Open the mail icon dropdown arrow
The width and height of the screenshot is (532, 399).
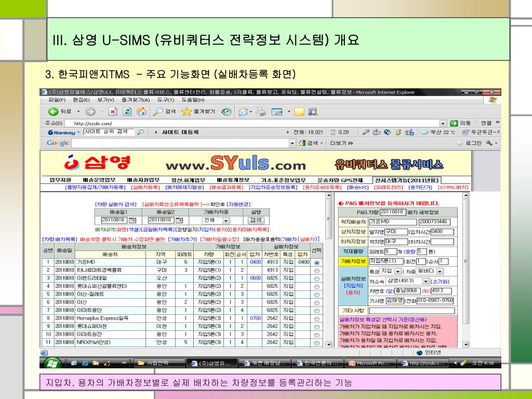pos(251,112)
